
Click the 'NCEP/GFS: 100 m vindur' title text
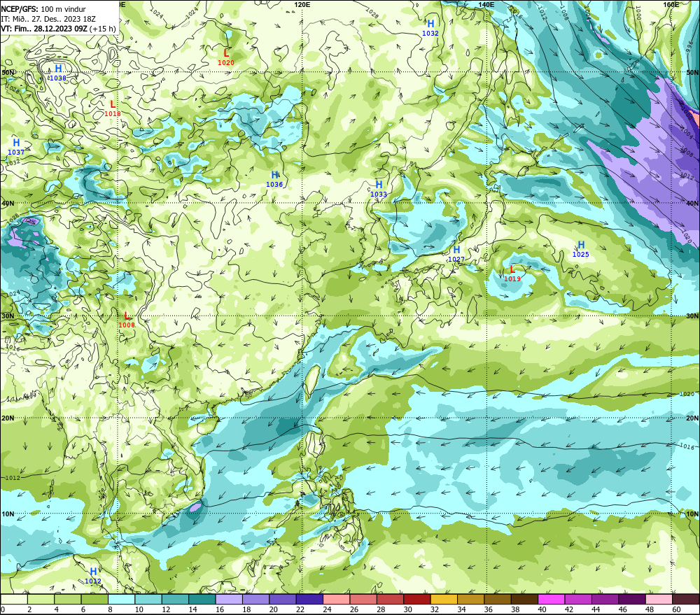(x=43, y=9)
